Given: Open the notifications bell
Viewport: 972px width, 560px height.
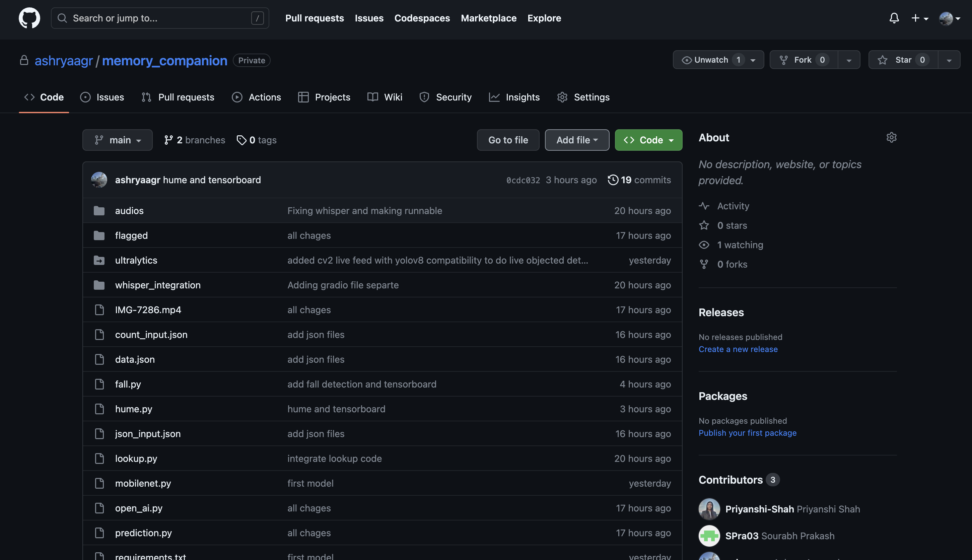Looking at the screenshot, I should tap(894, 18).
